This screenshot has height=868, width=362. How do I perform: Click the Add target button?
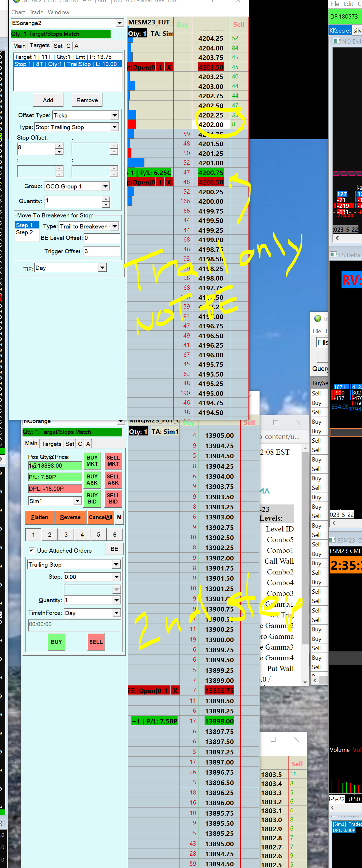48,100
